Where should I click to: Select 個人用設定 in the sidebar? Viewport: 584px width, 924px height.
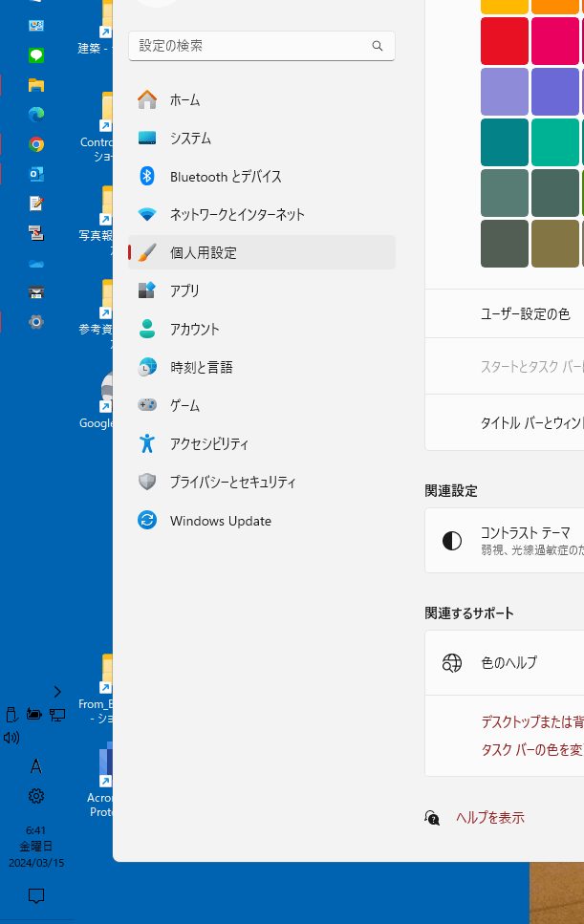click(262, 252)
